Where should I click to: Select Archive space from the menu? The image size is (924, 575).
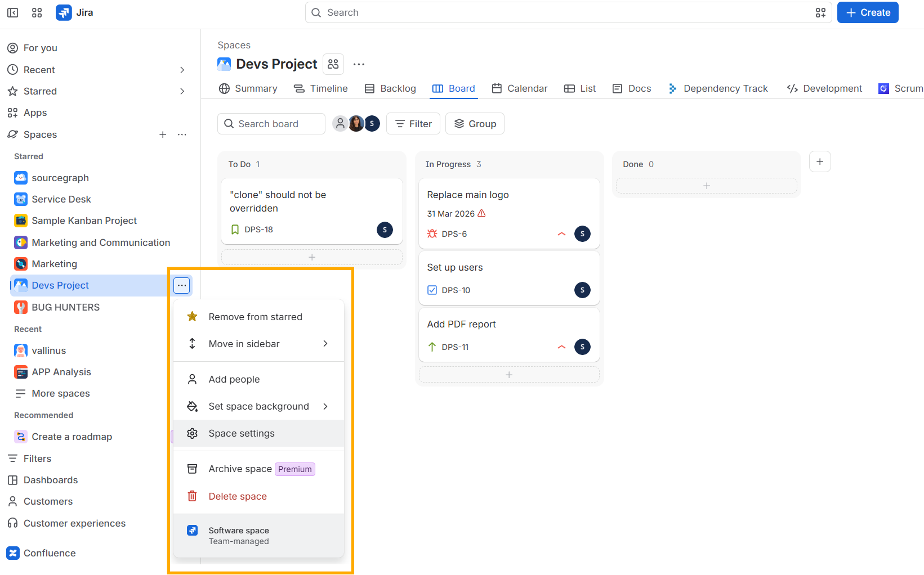pos(258,469)
